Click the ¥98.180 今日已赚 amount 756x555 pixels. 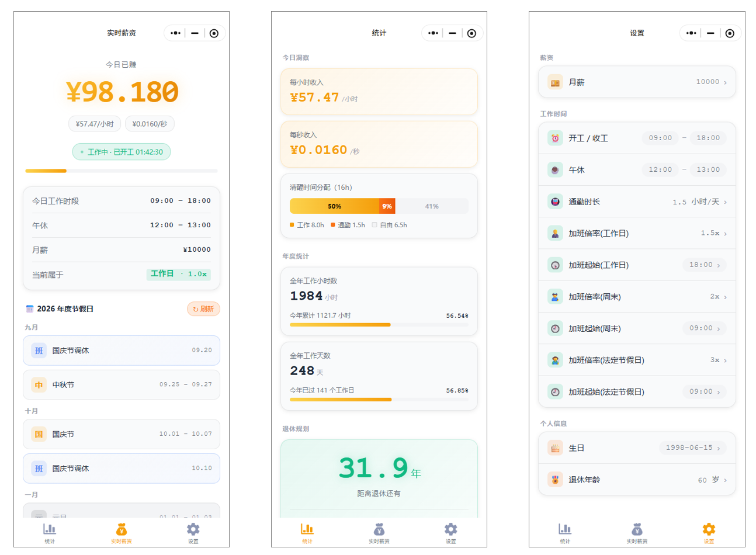point(122,92)
